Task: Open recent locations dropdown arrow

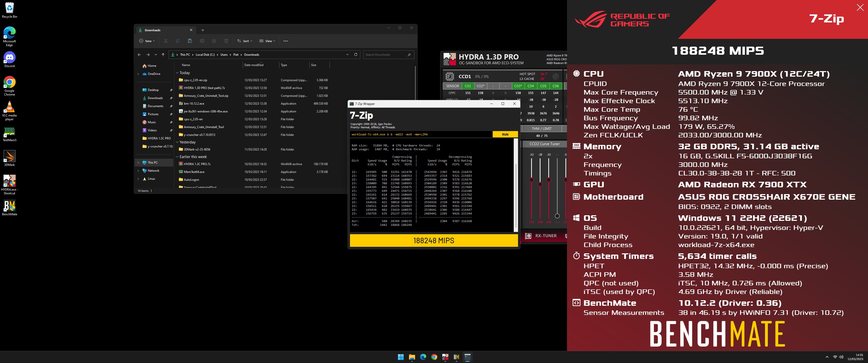Action: pos(156,54)
